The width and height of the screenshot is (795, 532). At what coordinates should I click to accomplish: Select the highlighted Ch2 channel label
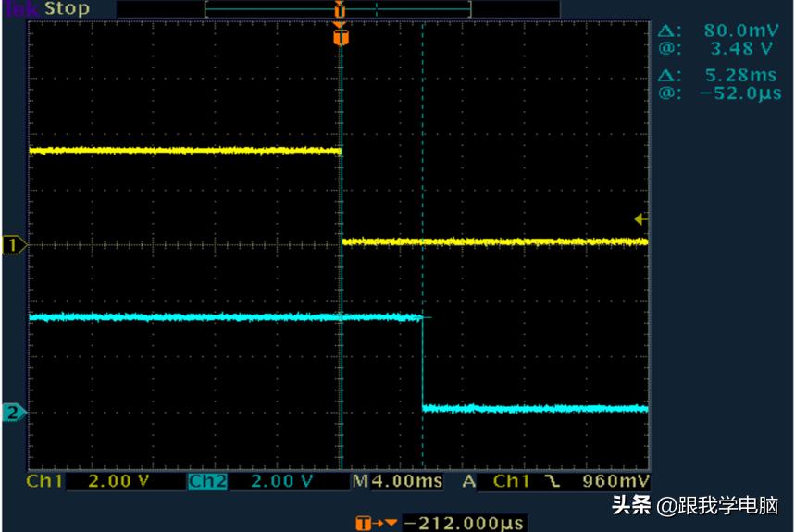207,482
